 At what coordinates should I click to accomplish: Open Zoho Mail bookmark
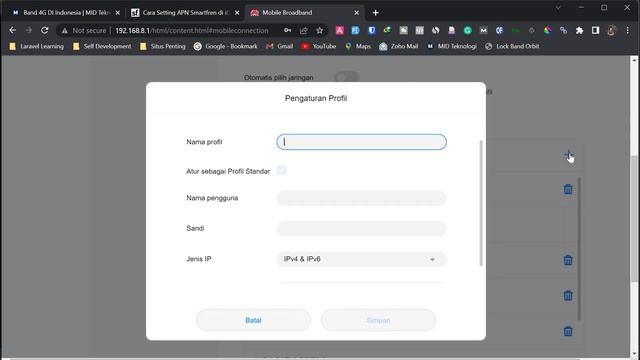point(398,47)
